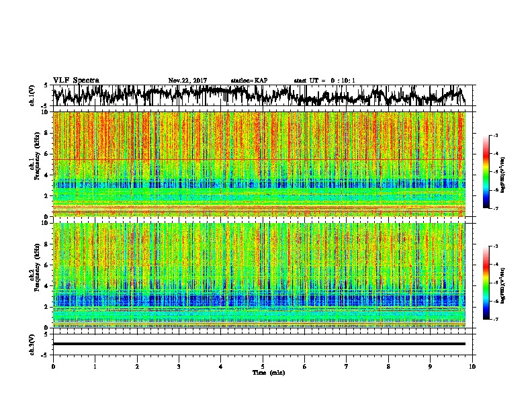
Task: Click the ch.2 frequency tick label "4"
Action: tap(47, 286)
